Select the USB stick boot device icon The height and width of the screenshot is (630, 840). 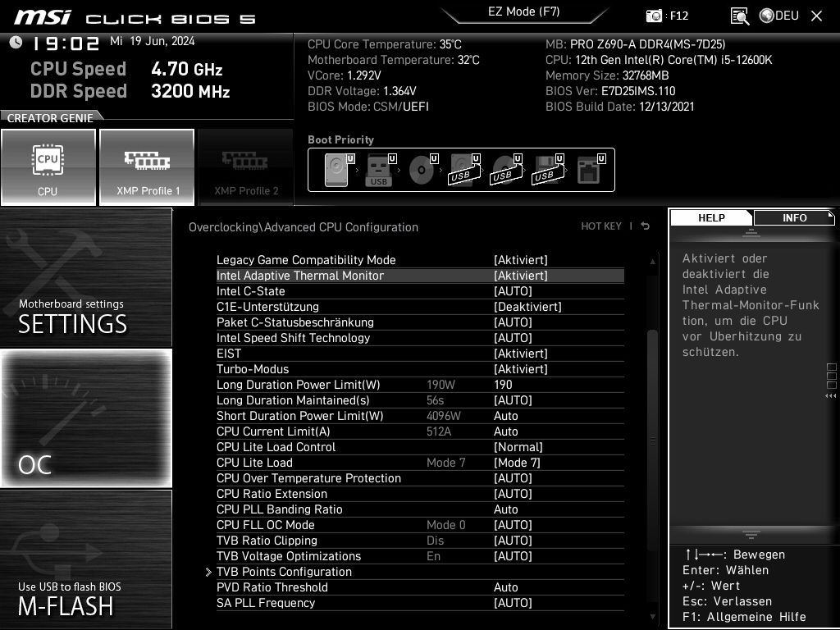pyautogui.click(x=381, y=170)
